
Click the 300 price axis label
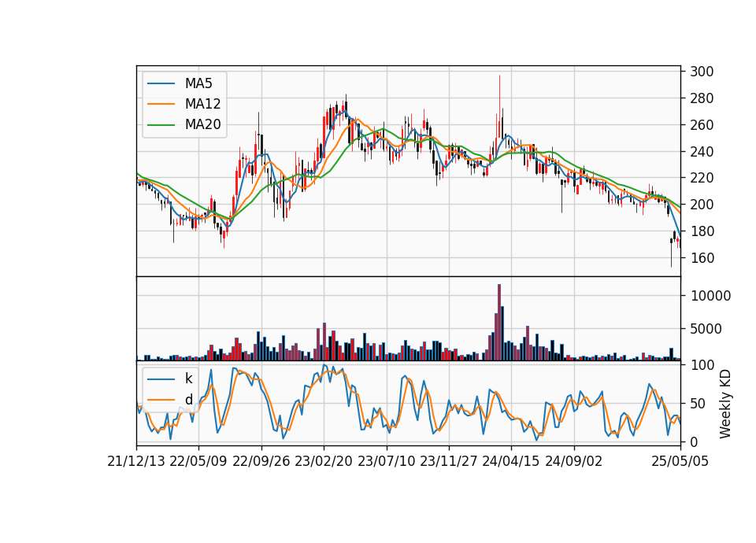point(702,72)
